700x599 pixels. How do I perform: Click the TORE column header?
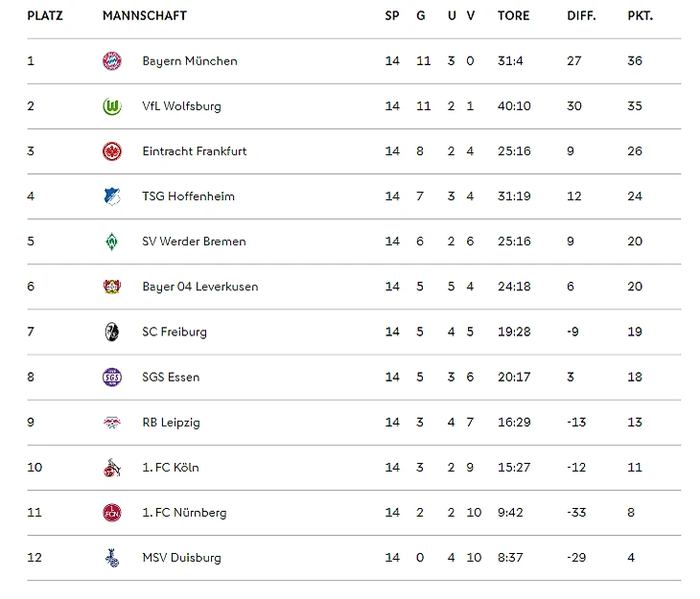coord(513,16)
